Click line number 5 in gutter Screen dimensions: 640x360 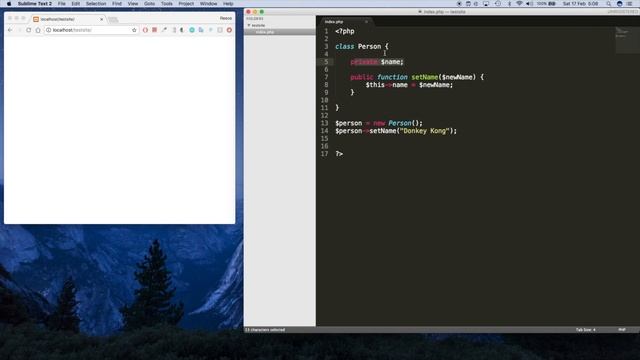coord(326,62)
